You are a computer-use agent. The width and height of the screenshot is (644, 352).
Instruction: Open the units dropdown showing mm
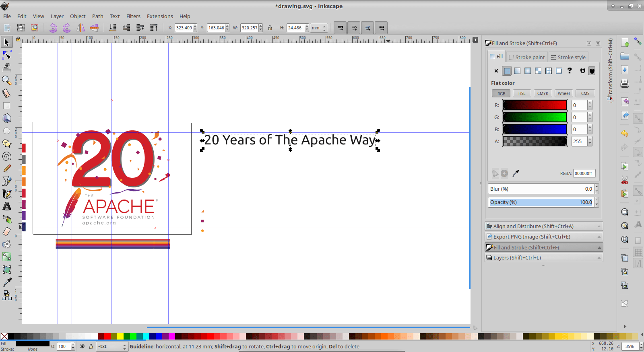coord(319,28)
